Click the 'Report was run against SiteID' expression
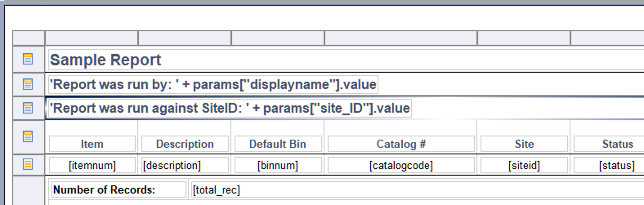 coord(230,108)
